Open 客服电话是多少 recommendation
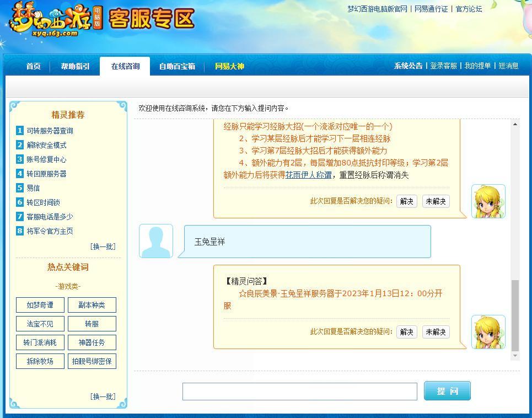 tap(50, 217)
